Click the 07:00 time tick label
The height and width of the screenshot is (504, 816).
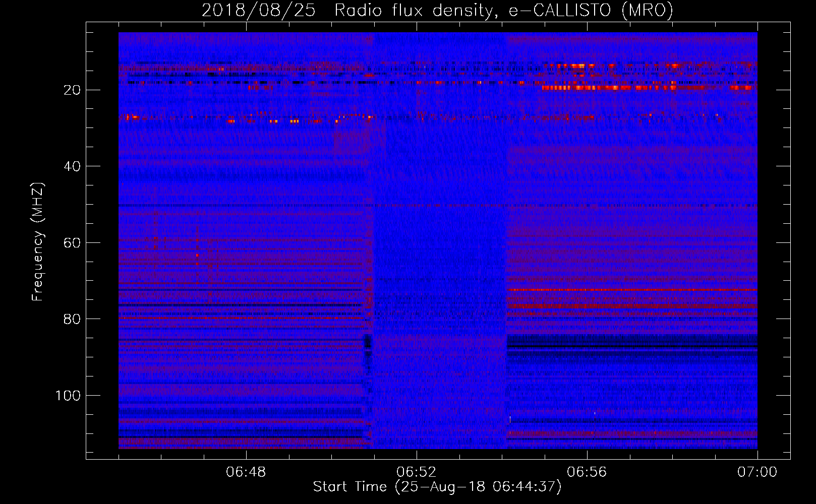(x=757, y=472)
